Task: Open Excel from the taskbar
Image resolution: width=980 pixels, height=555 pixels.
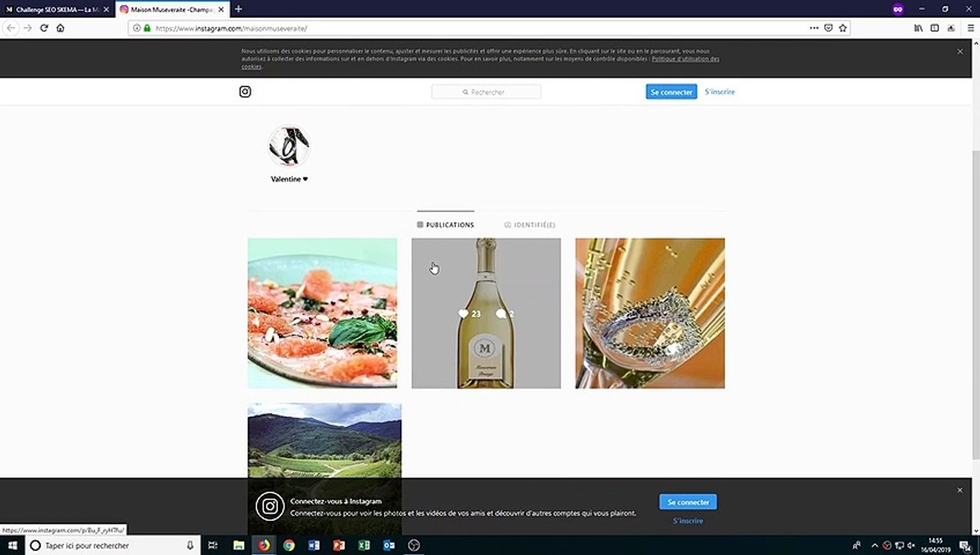Action: 364,545
